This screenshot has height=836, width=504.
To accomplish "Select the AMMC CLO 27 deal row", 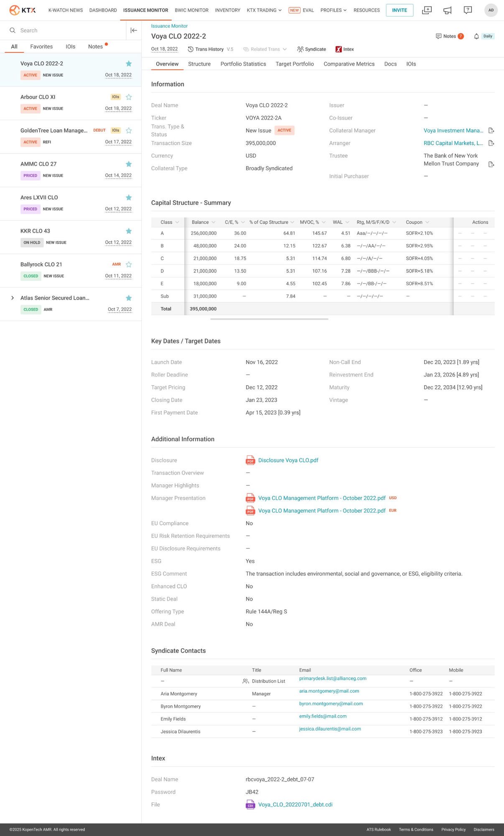I will pos(71,170).
